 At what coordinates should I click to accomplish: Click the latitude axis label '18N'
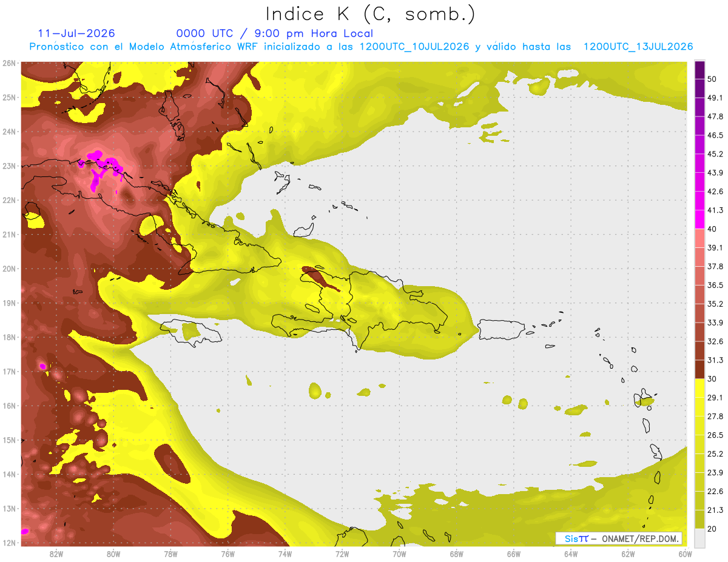[9, 337]
